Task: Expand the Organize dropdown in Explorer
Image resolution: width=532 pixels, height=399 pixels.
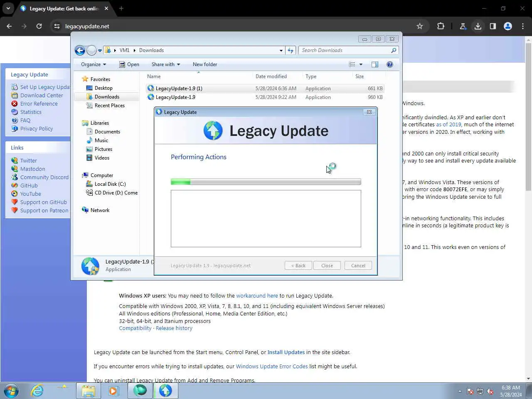Action: pyautogui.click(x=94, y=64)
